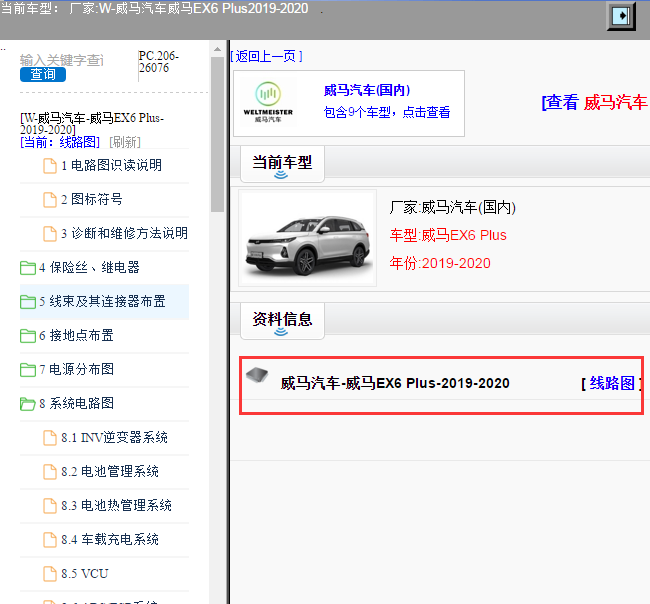Click the left panel scroll-up arrow

(x=217, y=49)
